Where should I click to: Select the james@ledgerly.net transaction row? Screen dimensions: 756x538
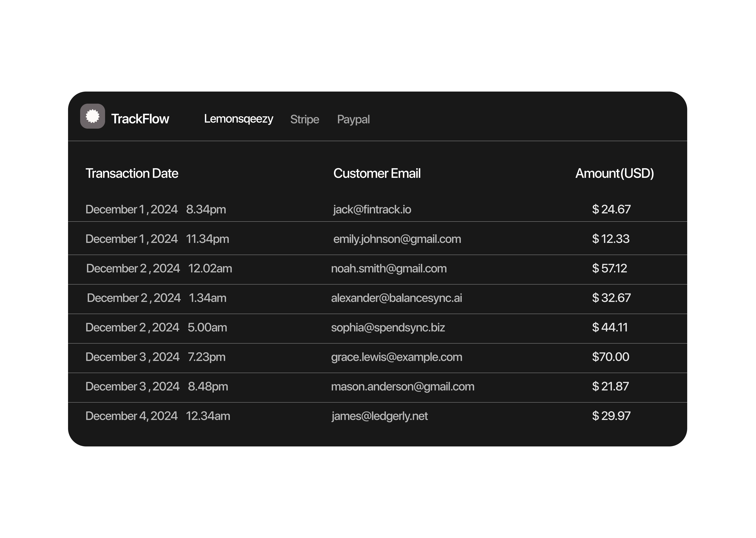click(x=379, y=416)
